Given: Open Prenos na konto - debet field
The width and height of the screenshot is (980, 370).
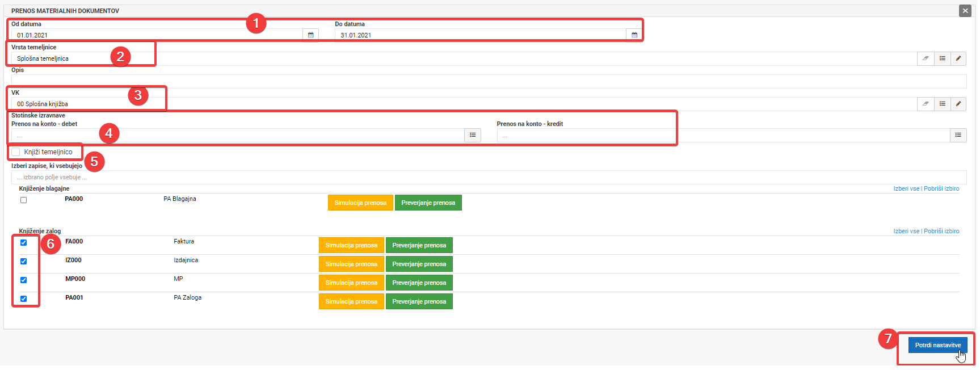Looking at the screenshot, I should [238, 135].
